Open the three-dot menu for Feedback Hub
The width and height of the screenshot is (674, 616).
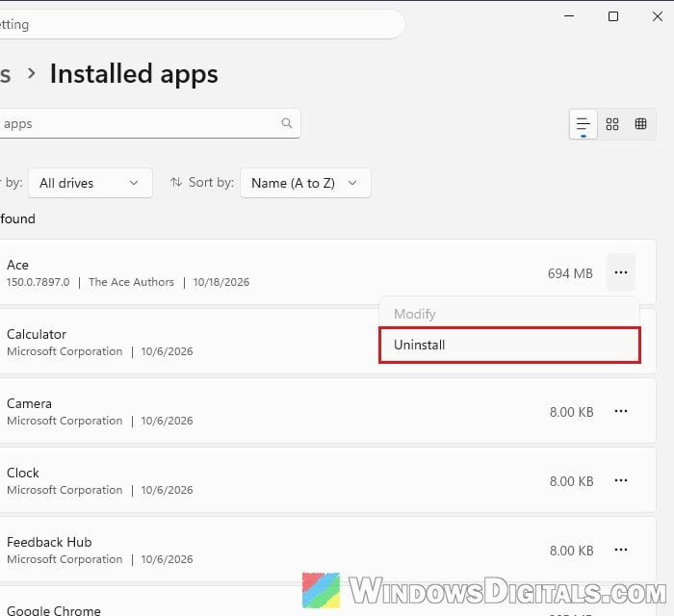[621, 550]
